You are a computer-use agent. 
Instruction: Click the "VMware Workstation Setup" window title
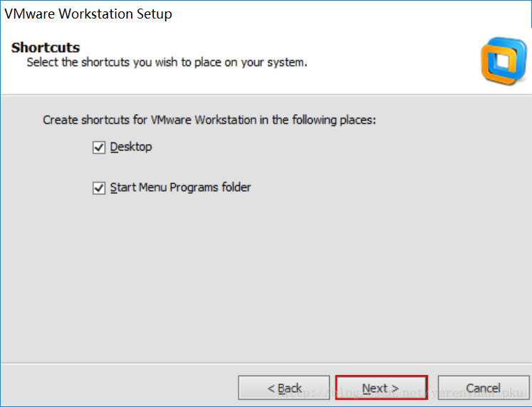(x=88, y=14)
